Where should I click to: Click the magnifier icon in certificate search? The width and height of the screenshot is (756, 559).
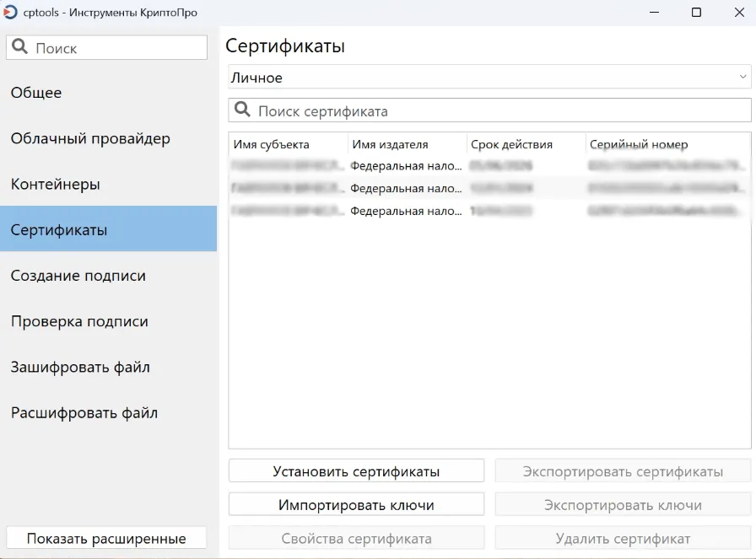242,110
